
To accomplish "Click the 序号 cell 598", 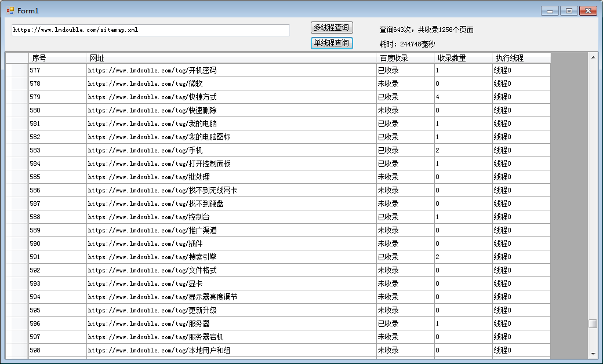I will [57, 350].
